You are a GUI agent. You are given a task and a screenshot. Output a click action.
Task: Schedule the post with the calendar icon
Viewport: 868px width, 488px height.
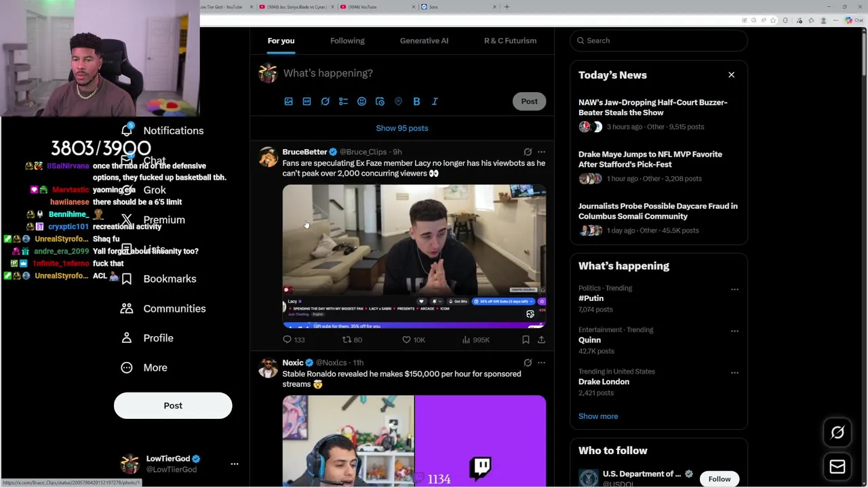pyautogui.click(x=380, y=102)
